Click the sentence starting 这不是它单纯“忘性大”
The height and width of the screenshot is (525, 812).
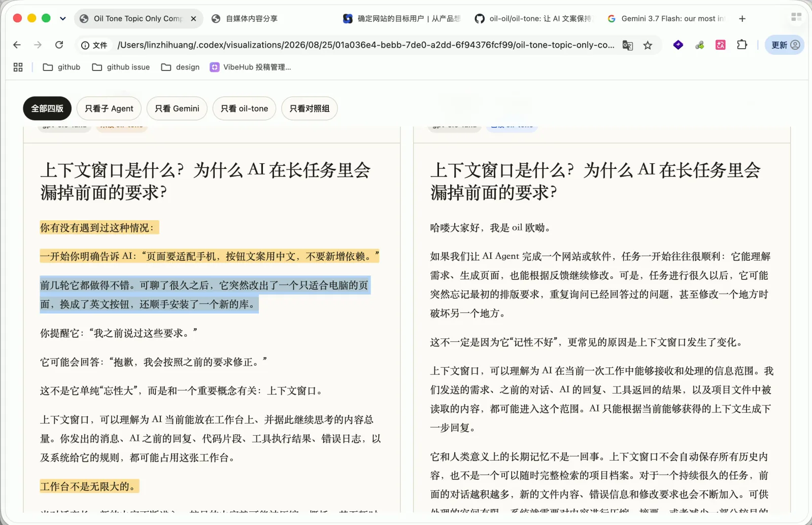[x=182, y=391]
